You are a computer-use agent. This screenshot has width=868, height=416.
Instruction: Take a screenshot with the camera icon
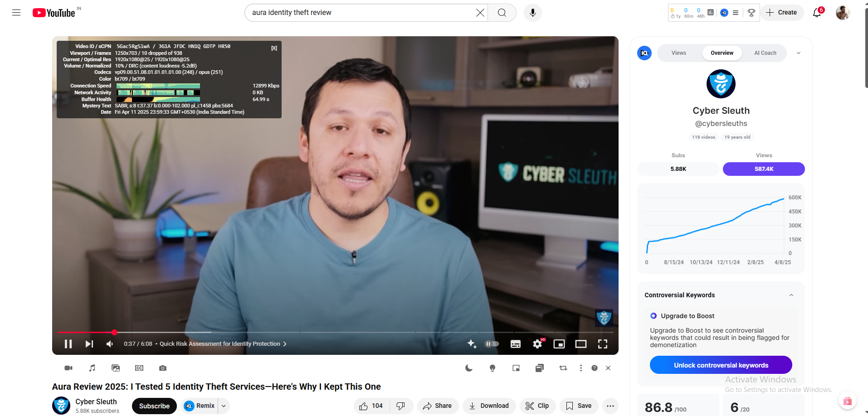[x=163, y=368]
